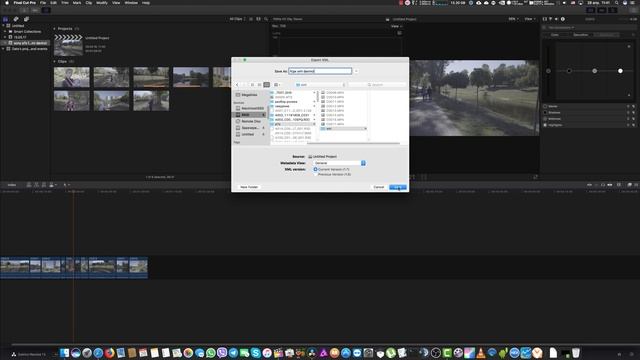Screen dimensions: 640x360
Task: Click the New Folder button
Action: pyautogui.click(x=249, y=187)
